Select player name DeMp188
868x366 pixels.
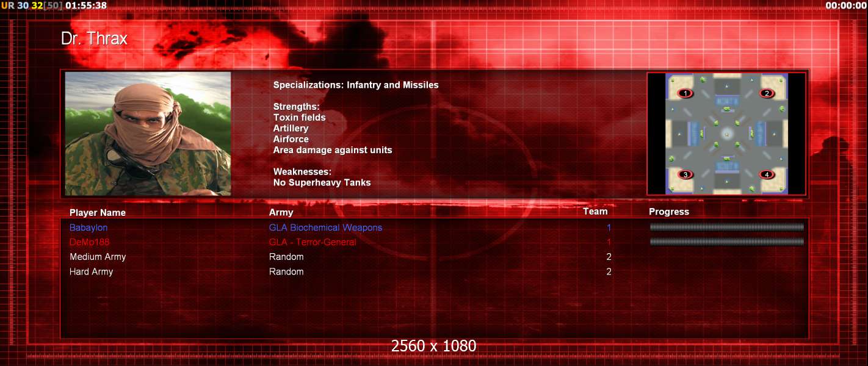click(90, 242)
